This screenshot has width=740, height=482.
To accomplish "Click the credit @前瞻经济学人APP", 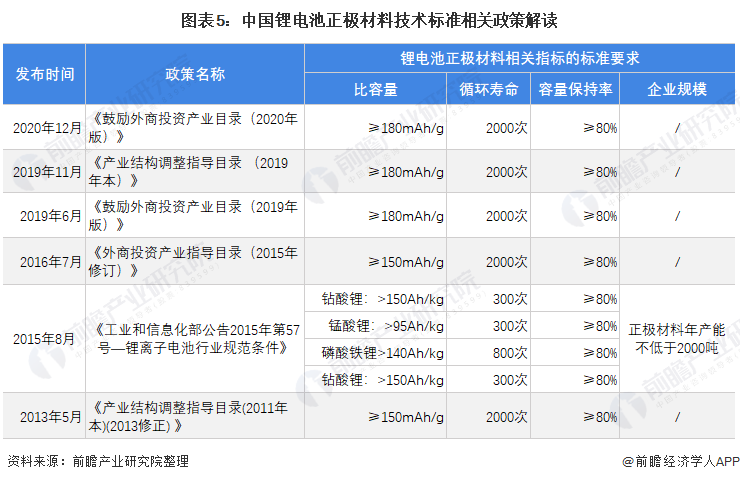I will click(681, 461).
